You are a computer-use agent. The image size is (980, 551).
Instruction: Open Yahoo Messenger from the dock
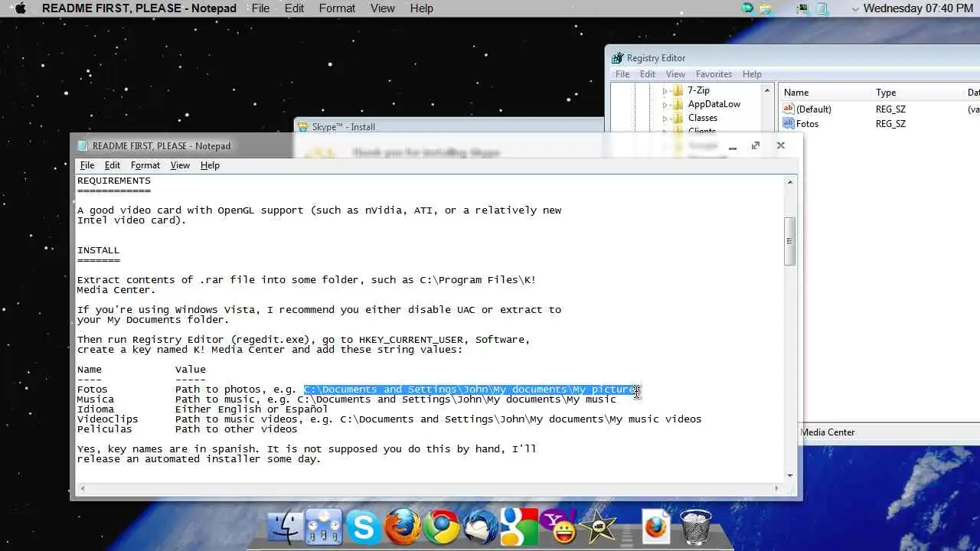[x=559, y=528]
